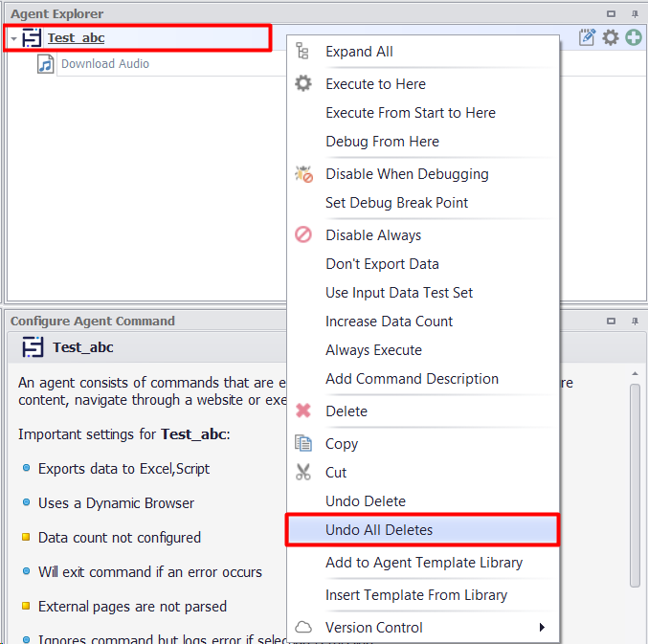Click the Download Audio music note icon
648x644 pixels.
[x=46, y=64]
